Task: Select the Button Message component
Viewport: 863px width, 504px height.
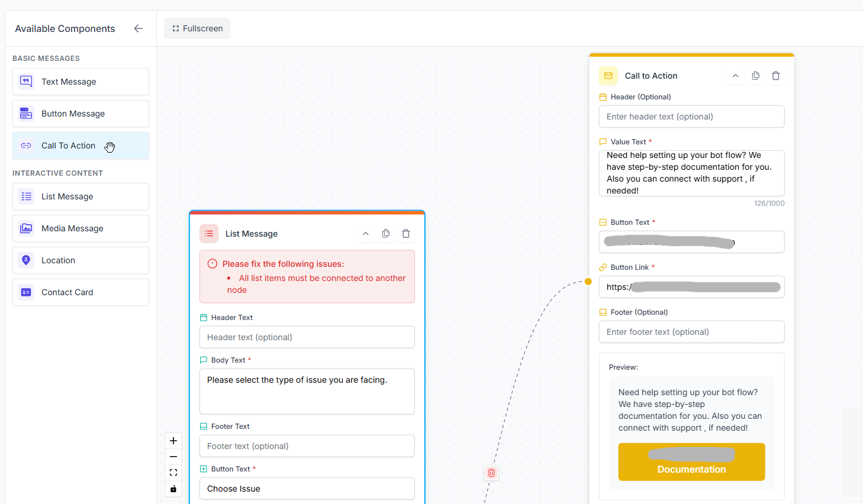Action: (x=80, y=114)
